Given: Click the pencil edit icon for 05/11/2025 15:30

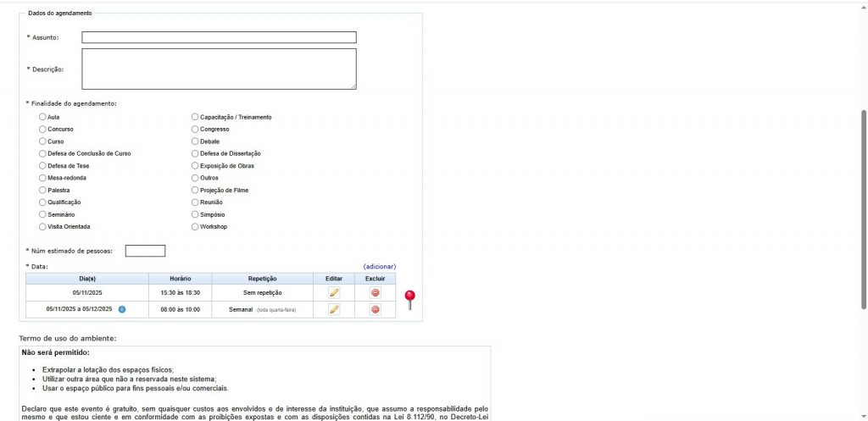Looking at the screenshot, I should [334, 292].
